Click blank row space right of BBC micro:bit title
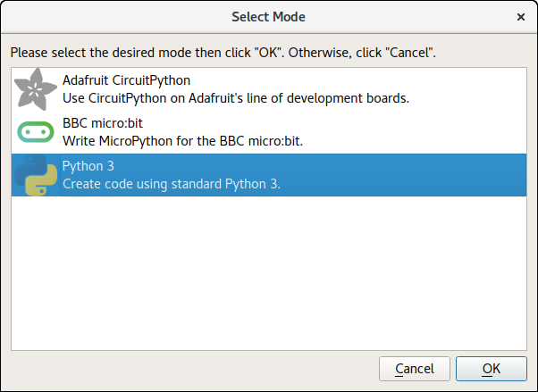Screen dimensions: 538x392 [x=334, y=123]
